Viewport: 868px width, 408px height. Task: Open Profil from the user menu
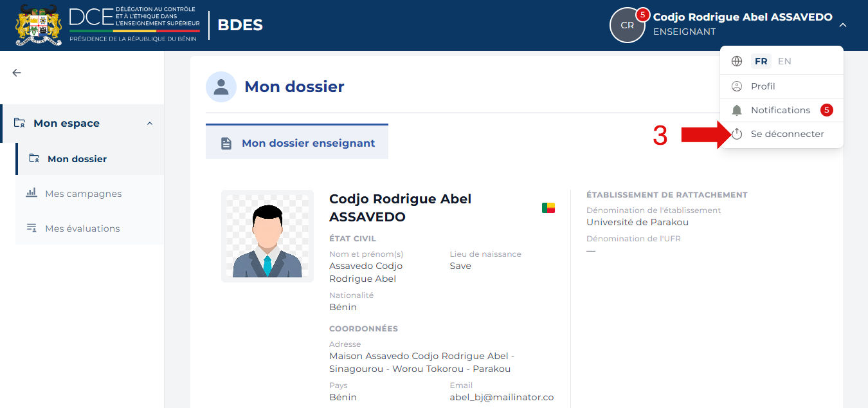coord(781,86)
